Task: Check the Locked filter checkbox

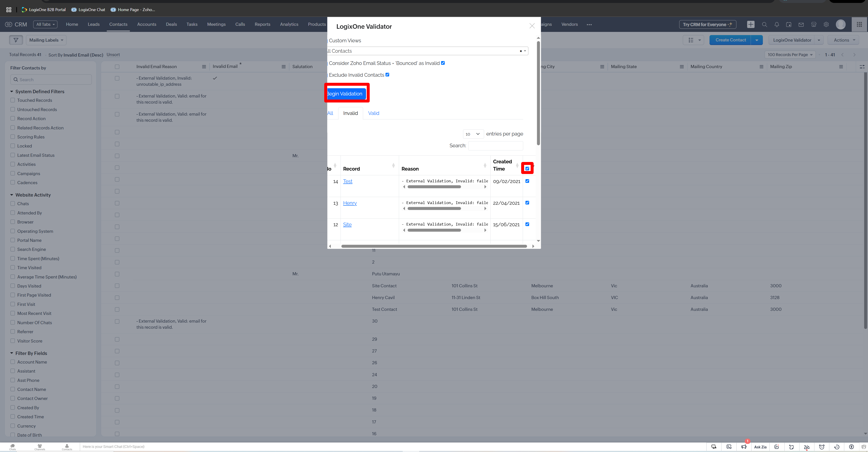Action: tap(12, 146)
